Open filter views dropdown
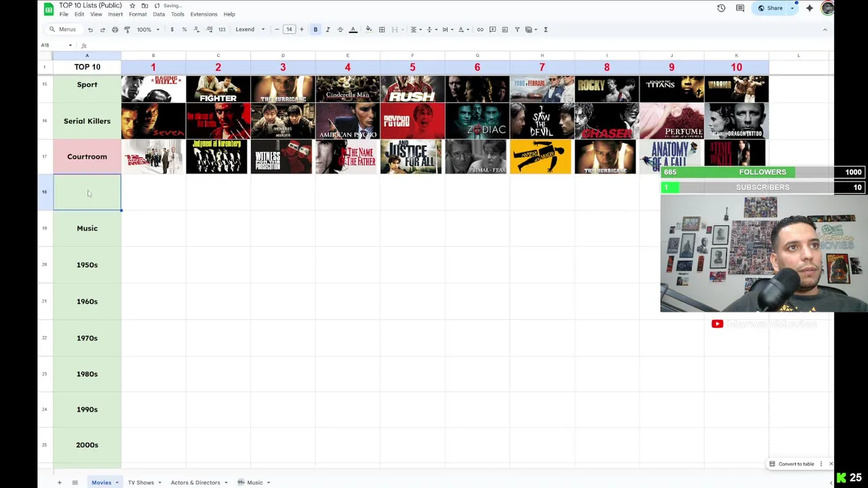 coord(530,29)
